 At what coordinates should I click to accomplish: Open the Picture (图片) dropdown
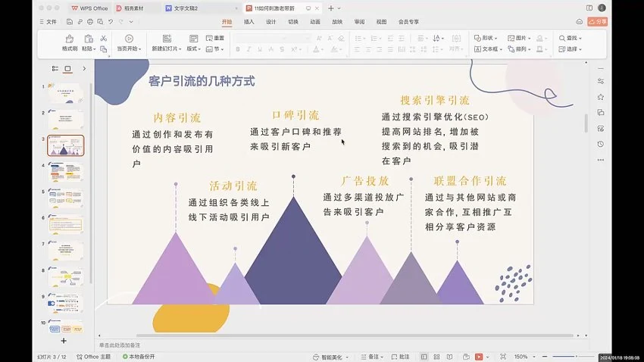point(519,38)
